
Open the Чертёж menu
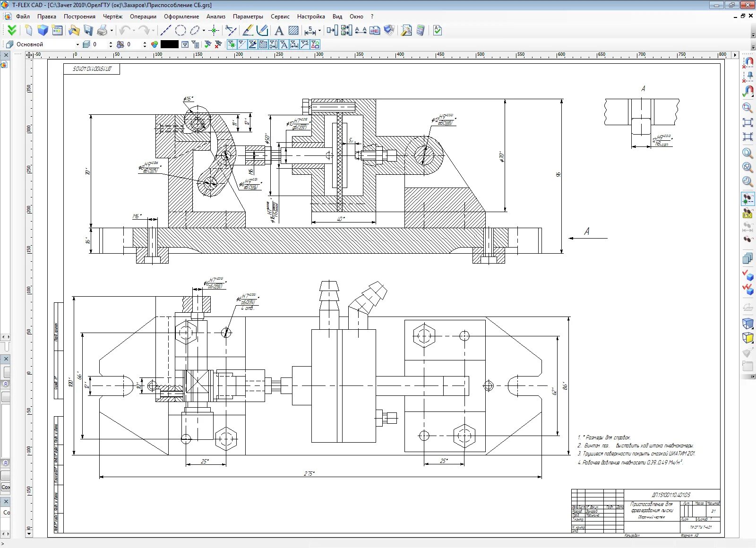pyautogui.click(x=112, y=17)
